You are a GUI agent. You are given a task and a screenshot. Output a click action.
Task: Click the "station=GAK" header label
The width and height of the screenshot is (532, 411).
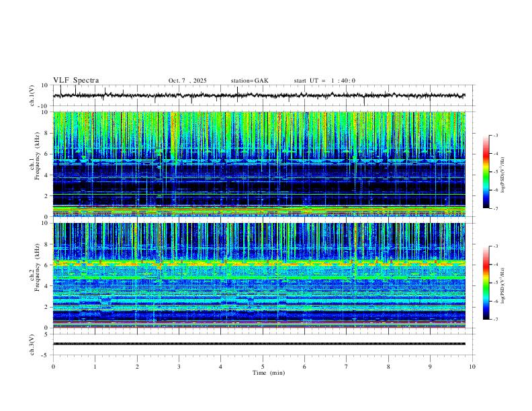click(x=249, y=81)
